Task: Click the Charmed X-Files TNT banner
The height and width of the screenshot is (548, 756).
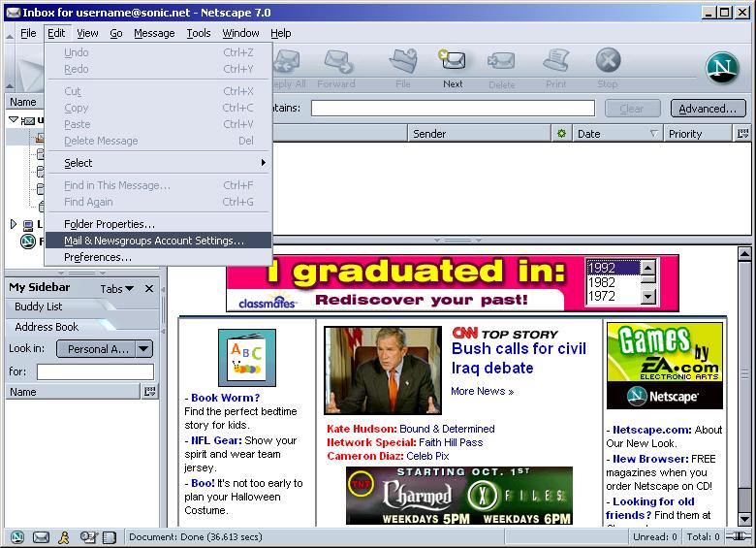Action: 459,496
